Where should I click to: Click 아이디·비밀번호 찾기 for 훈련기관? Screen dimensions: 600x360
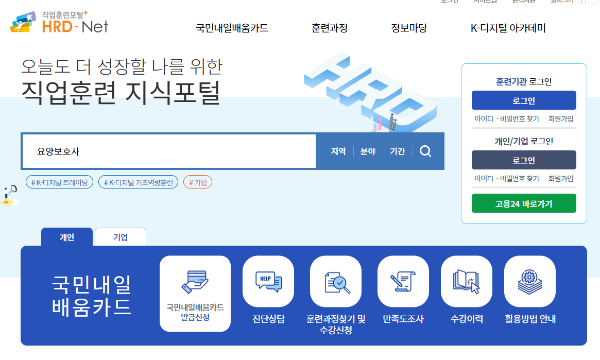pyautogui.click(x=507, y=119)
